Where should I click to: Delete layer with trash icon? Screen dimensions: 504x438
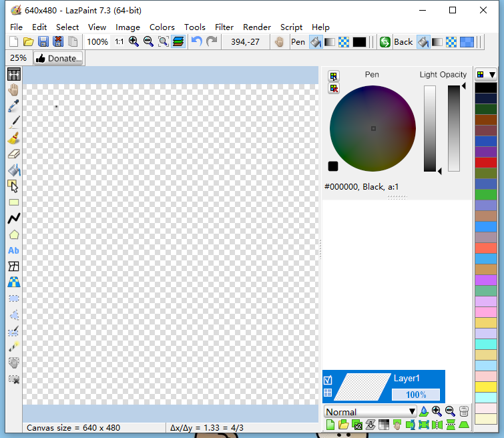[464, 411]
